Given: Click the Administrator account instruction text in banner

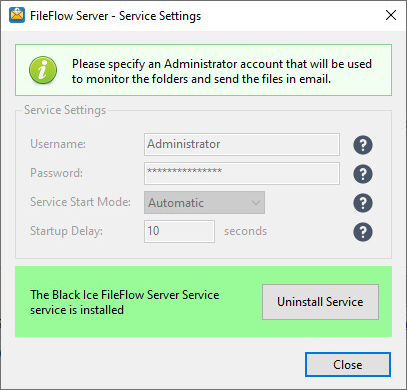Looking at the screenshot, I should [222, 71].
